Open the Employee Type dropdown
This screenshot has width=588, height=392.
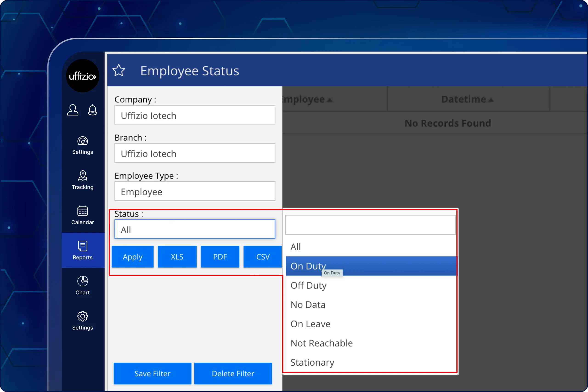[x=195, y=191]
